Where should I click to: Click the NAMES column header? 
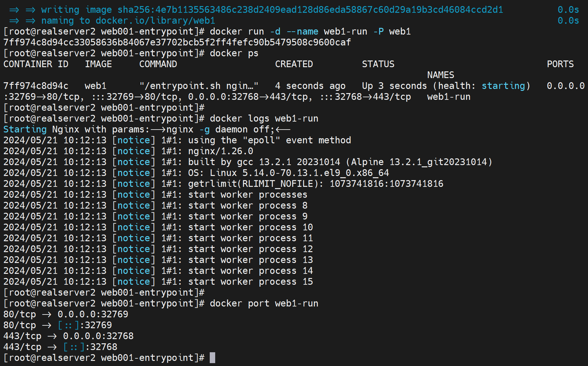click(440, 75)
